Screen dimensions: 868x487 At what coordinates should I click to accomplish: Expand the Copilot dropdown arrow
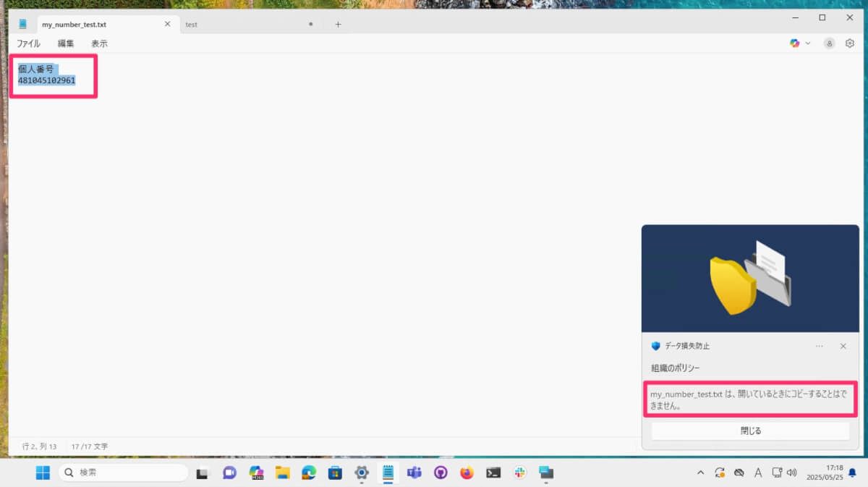[808, 43]
